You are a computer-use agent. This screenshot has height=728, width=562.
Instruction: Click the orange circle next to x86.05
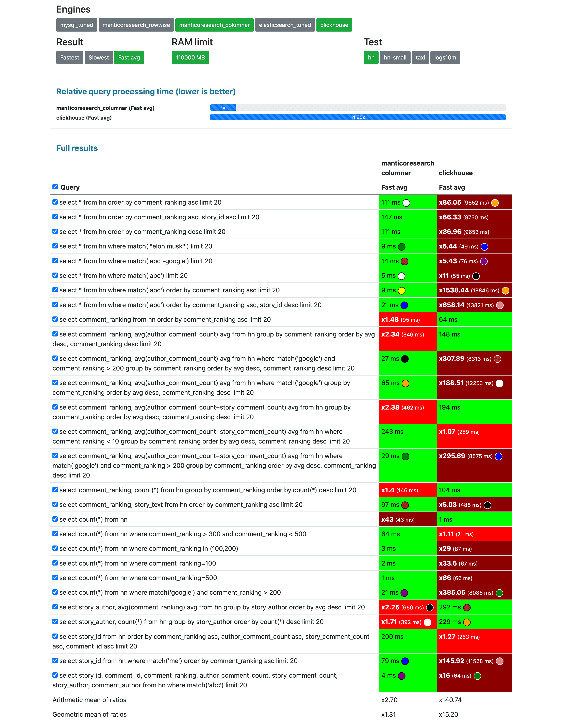click(x=495, y=203)
